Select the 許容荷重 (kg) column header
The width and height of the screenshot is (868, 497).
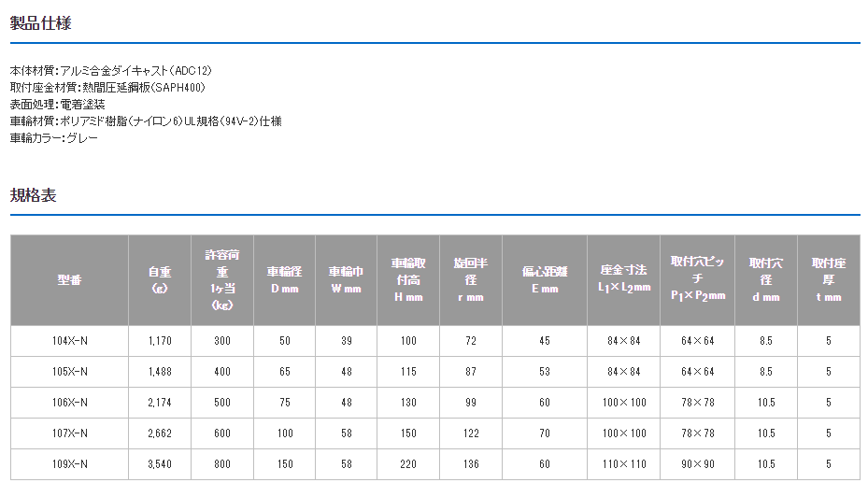tap(221, 279)
